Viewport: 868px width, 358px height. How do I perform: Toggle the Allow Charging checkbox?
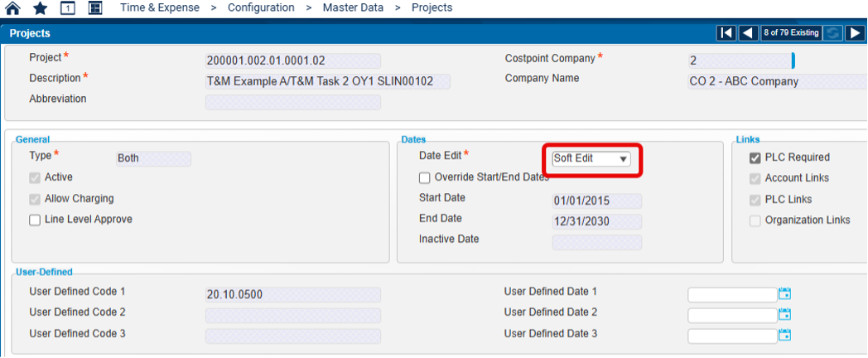click(x=35, y=199)
